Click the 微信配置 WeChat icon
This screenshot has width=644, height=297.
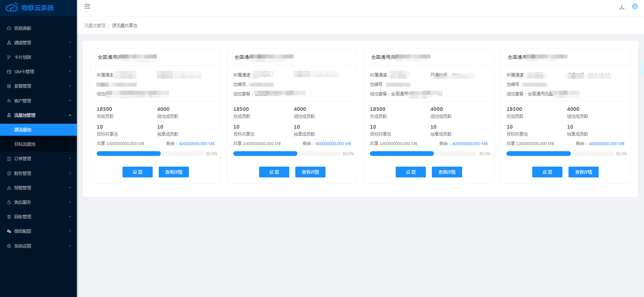pos(9,231)
